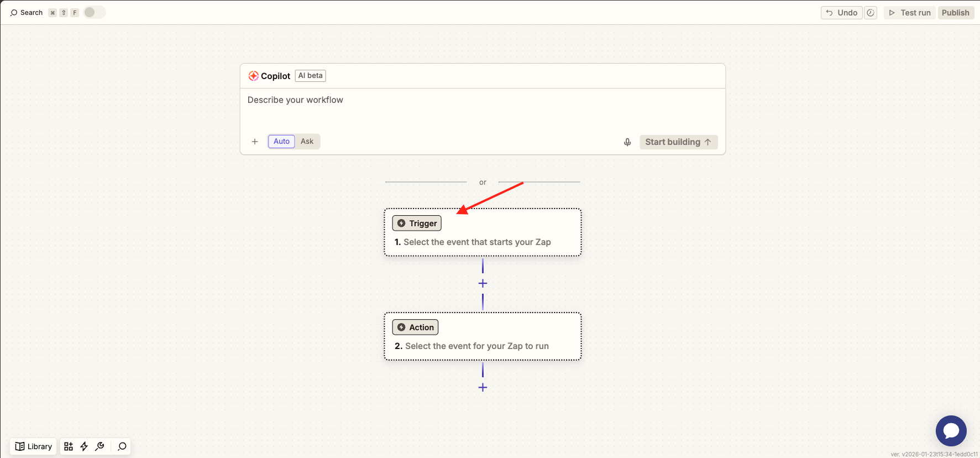This screenshot has width=980, height=458.
Task: Click the Search button in top bar
Action: (x=27, y=13)
